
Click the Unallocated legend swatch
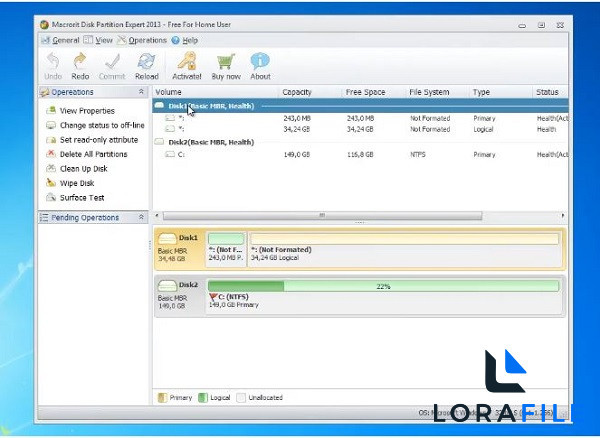click(241, 398)
